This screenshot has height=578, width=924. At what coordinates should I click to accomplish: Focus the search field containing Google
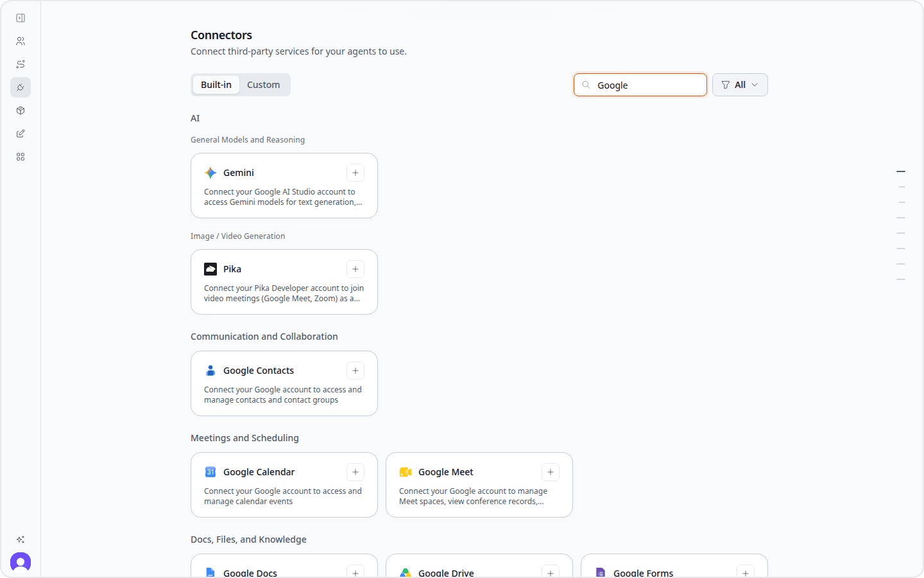(640, 85)
